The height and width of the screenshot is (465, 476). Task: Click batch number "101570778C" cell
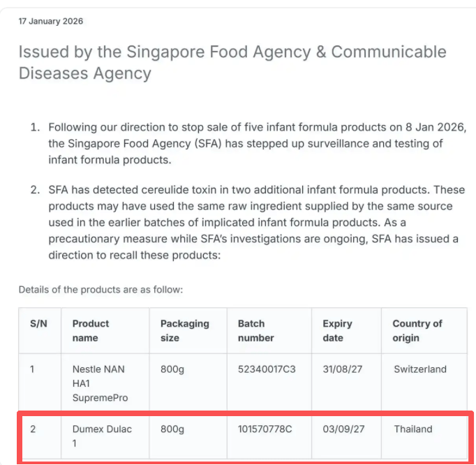coord(265,429)
